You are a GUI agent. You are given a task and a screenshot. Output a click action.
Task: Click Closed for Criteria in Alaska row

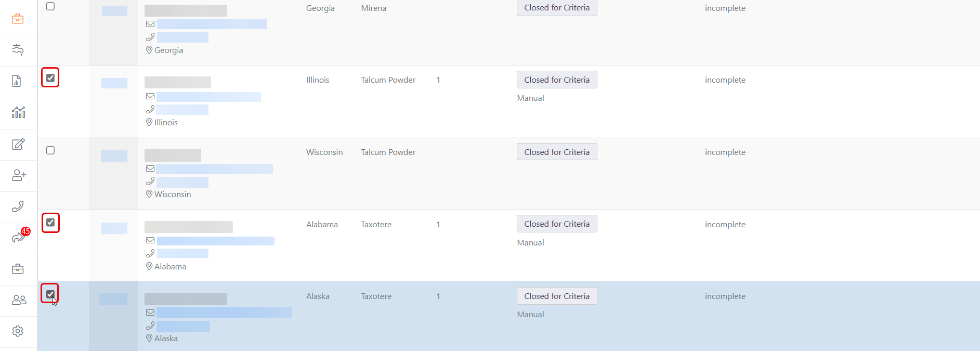(557, 296)
